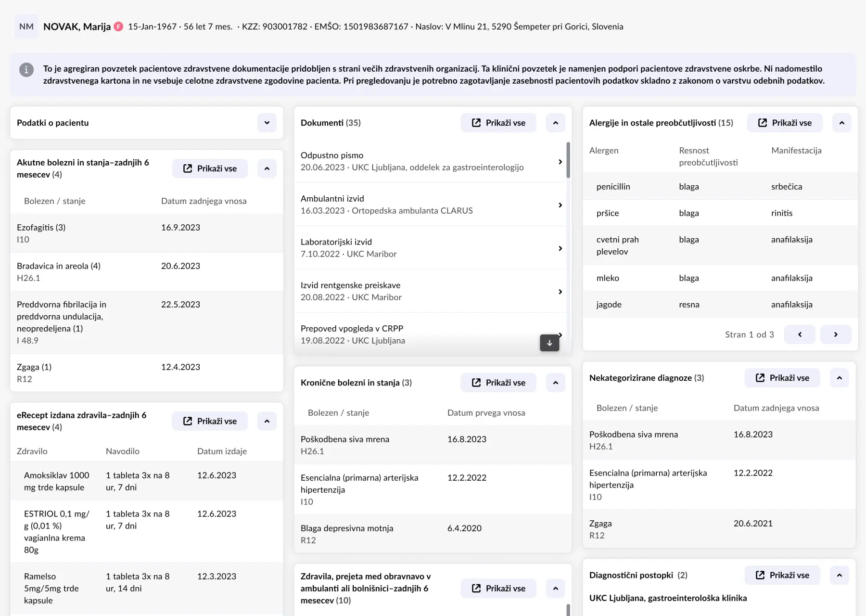The image size is (866, 616).
Task: Go to next page of allergies
Action: point(836,334)
